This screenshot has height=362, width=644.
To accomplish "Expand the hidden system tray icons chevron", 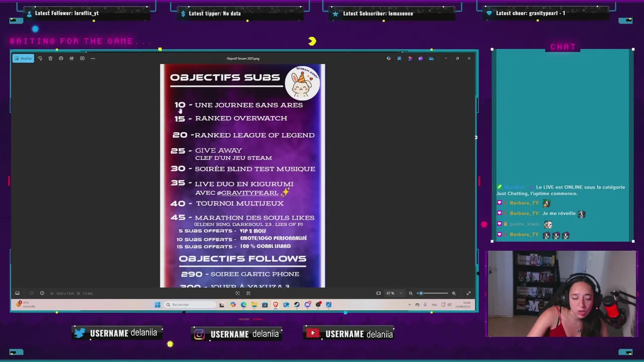I will (410, 305).
